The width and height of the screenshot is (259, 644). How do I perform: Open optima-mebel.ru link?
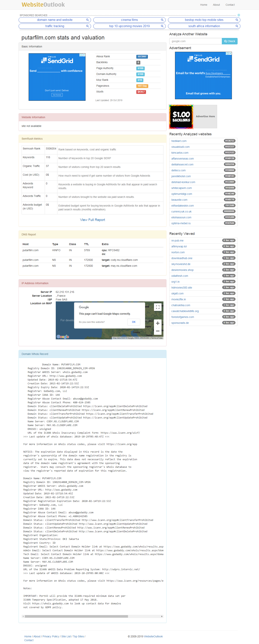[x=181, y=223]
